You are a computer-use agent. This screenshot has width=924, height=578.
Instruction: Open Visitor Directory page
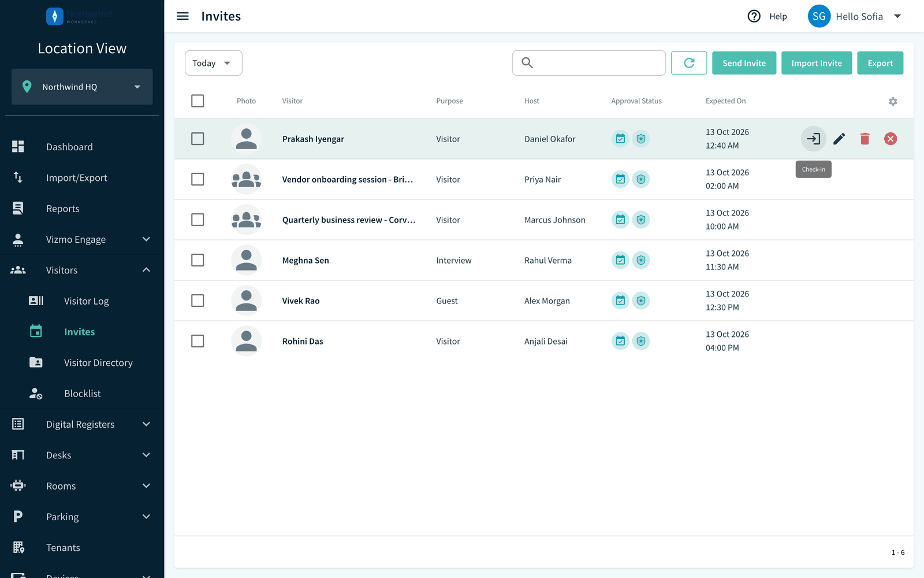(82, 362)
